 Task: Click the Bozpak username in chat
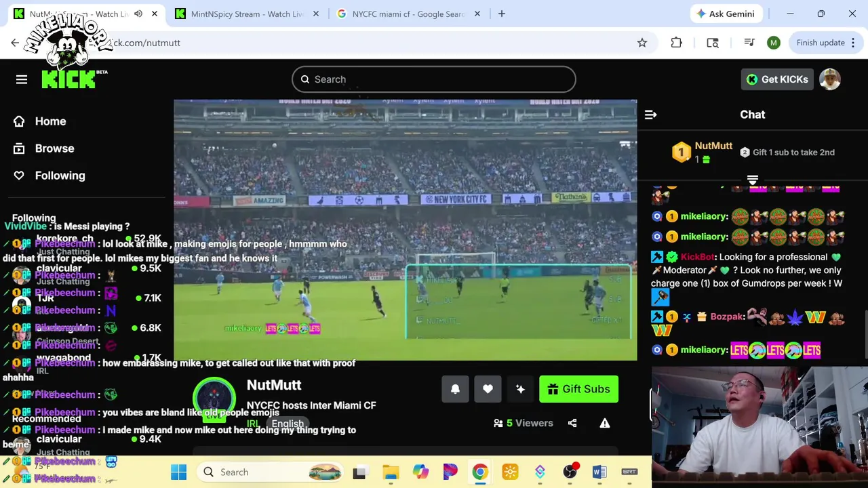click(x=726, y=317)
